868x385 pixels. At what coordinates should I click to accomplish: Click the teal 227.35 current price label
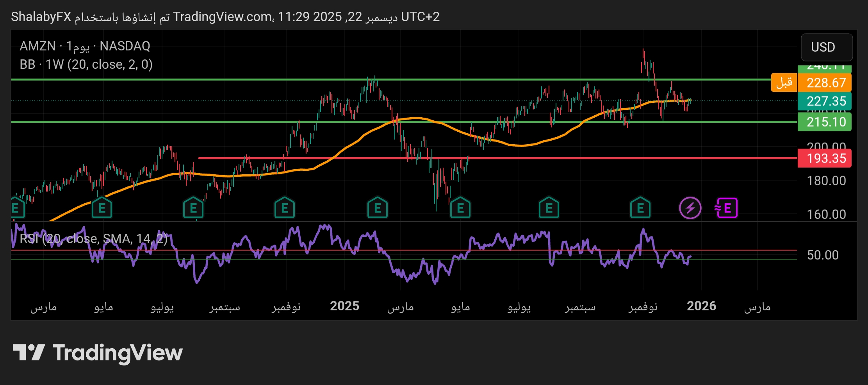(x=824, y=101)
